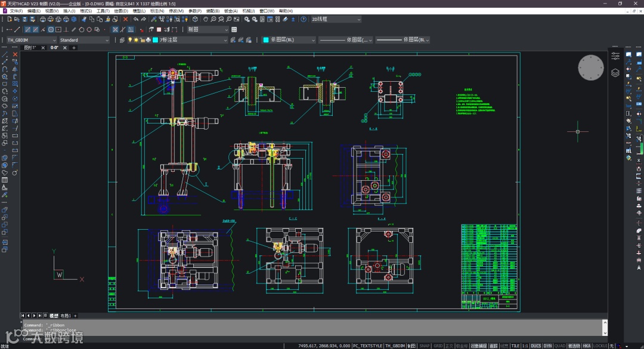Image resolution: width=644 pixels, height=349 pixels.
Task: Toggle GRID display in status bar
Action: pos(438,345)
